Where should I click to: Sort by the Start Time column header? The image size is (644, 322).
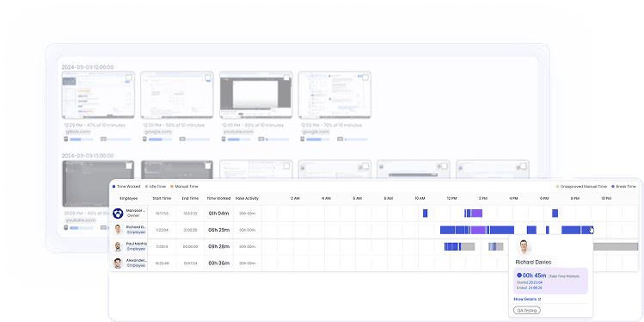tap(162, 198)
